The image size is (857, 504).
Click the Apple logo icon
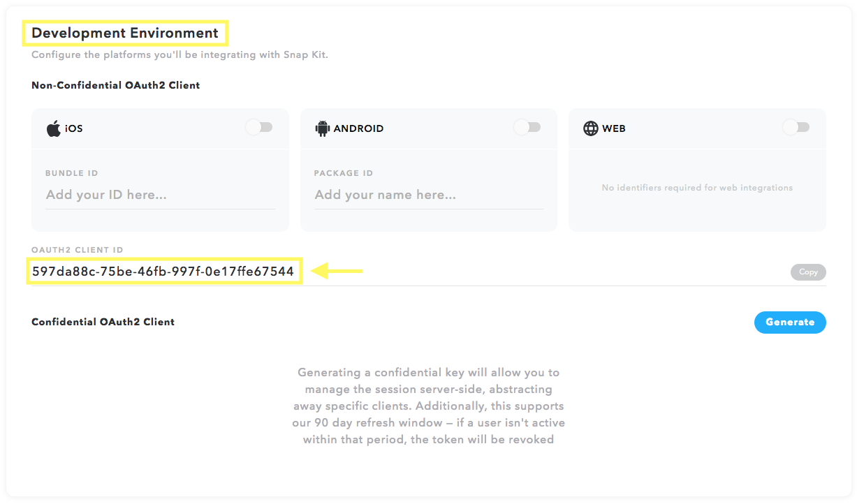[x=54, y=128]
